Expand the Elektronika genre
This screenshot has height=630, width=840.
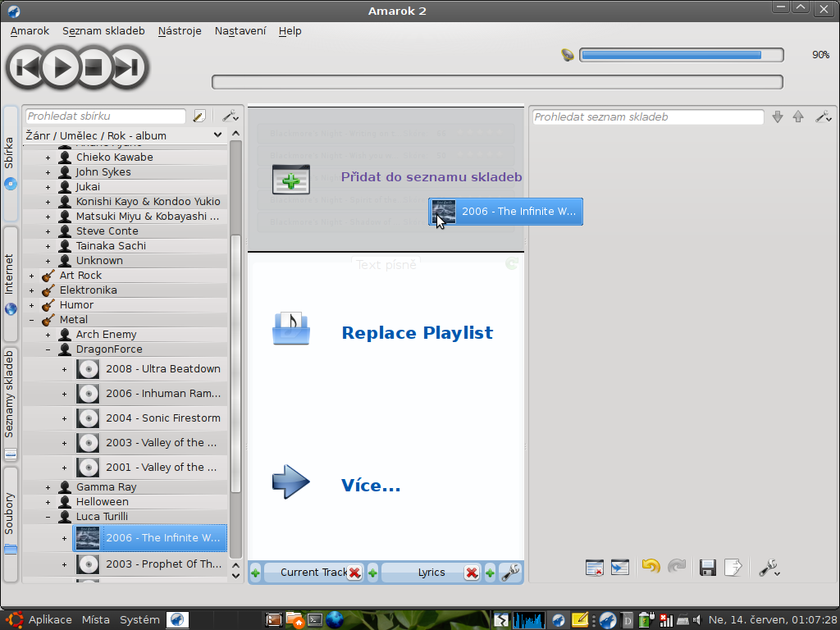pyautogui.click(x=32, y=290)
